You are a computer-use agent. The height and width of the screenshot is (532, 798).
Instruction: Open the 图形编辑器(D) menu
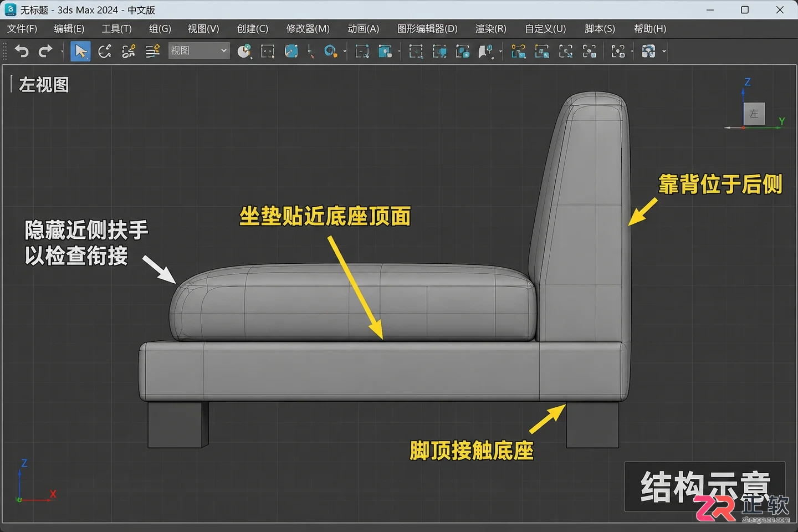coord(427,29)
